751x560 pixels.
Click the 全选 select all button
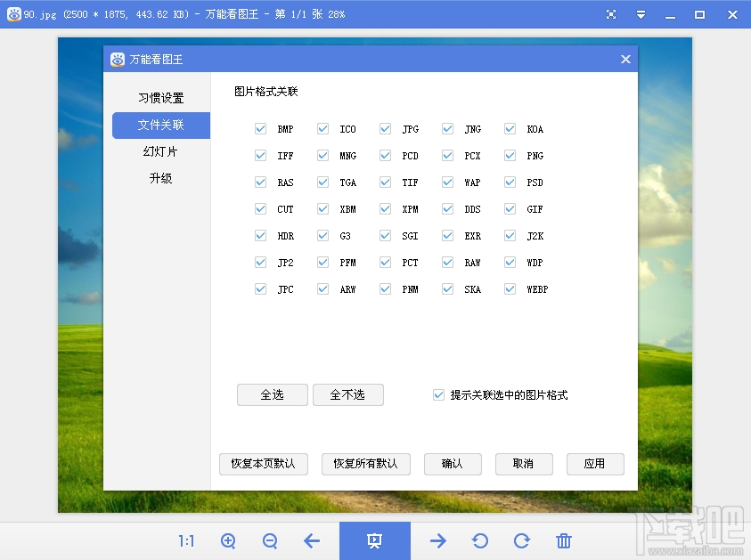point(272,395)
